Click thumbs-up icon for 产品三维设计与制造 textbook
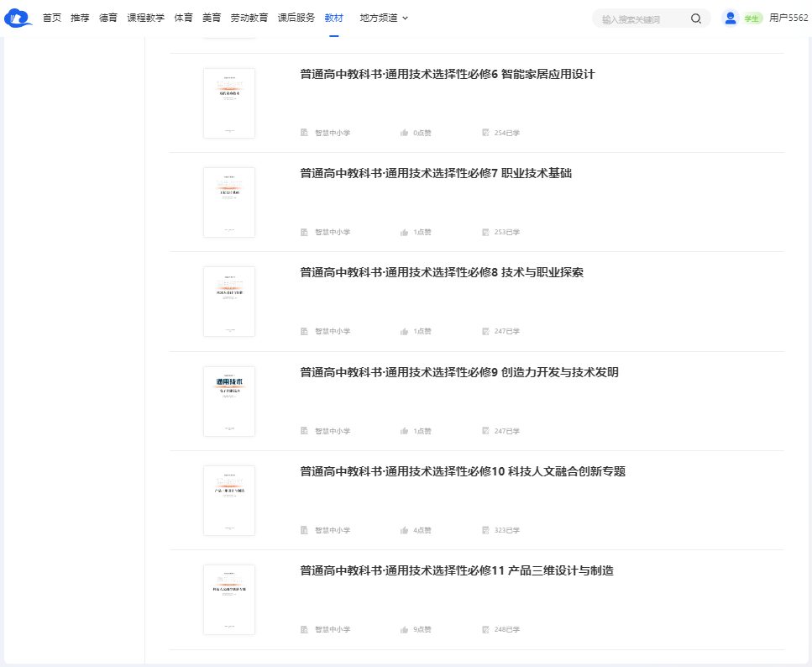The height and width of the screenshot is (667, 812). click(405, 630)
